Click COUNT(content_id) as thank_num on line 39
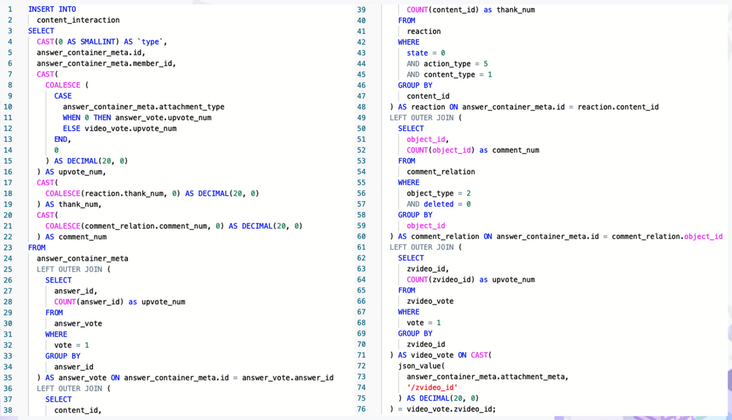Screen dimensions: 732x420 [471, 9]
